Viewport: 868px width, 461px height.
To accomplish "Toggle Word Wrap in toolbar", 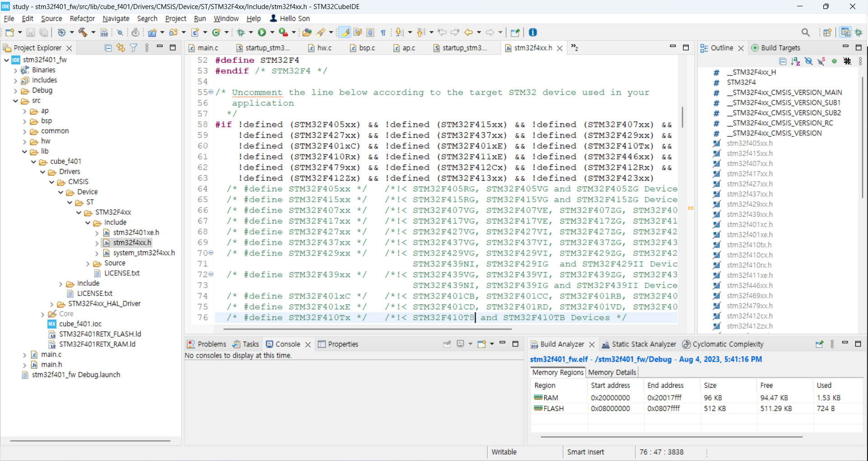I will click(x=358, y=32).
